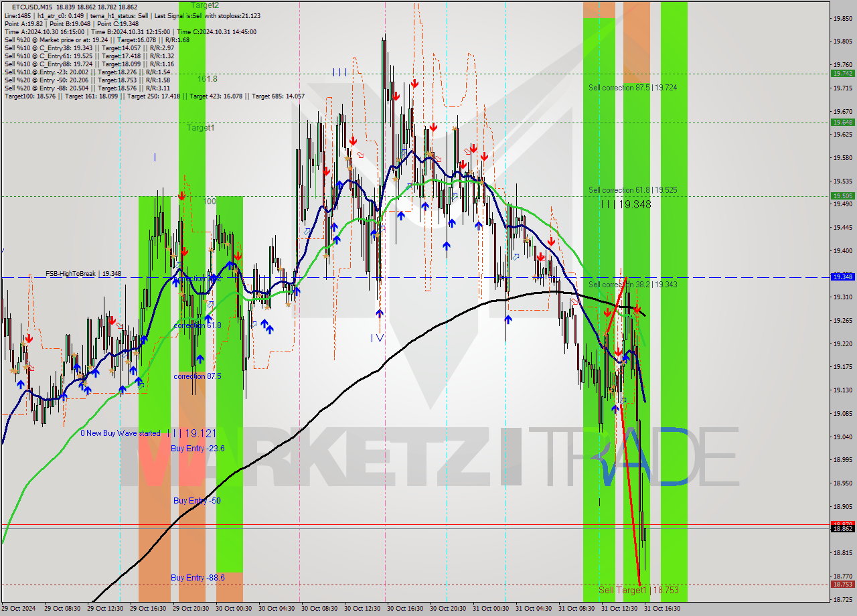Click the current price tag 18.862

842,529
